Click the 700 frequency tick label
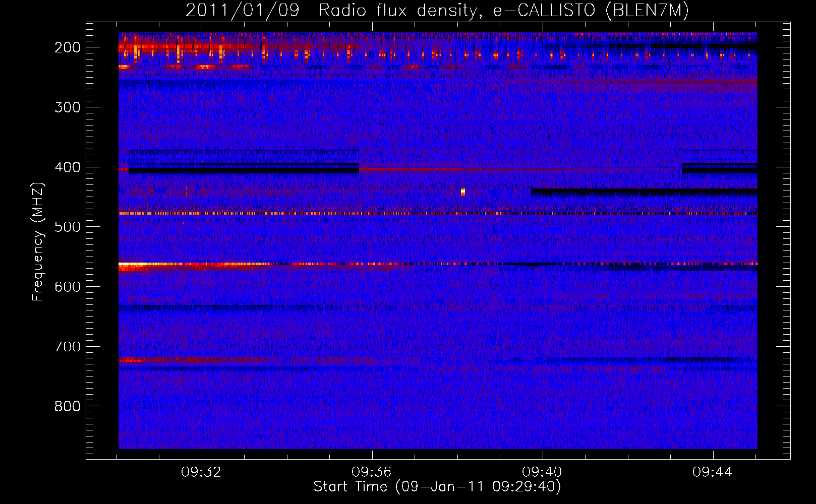 pos(67,347)
